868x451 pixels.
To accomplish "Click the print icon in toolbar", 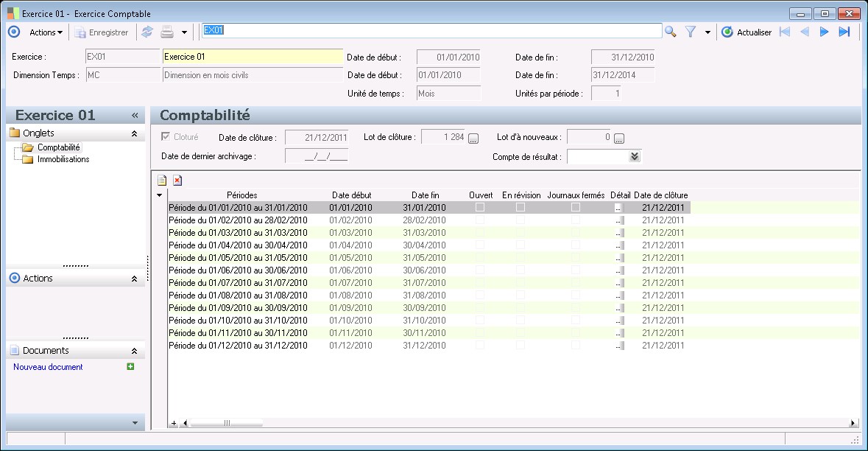I will pyautogui.click(x=167, y=32).
